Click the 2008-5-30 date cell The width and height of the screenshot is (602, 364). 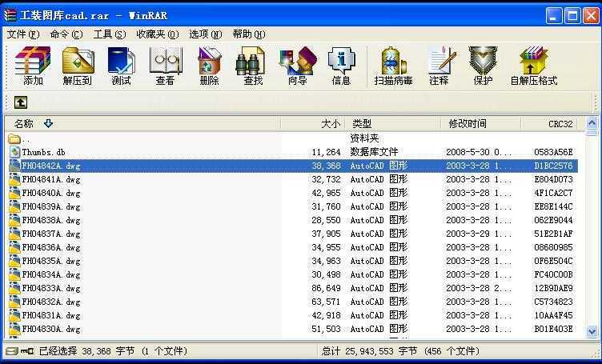click(x=479, y=152)
